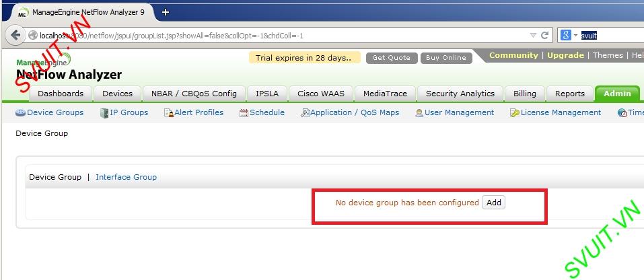This screenshot has height=280, width=644.
Task: Click inside the browser address bar
Action: point(279,35)
